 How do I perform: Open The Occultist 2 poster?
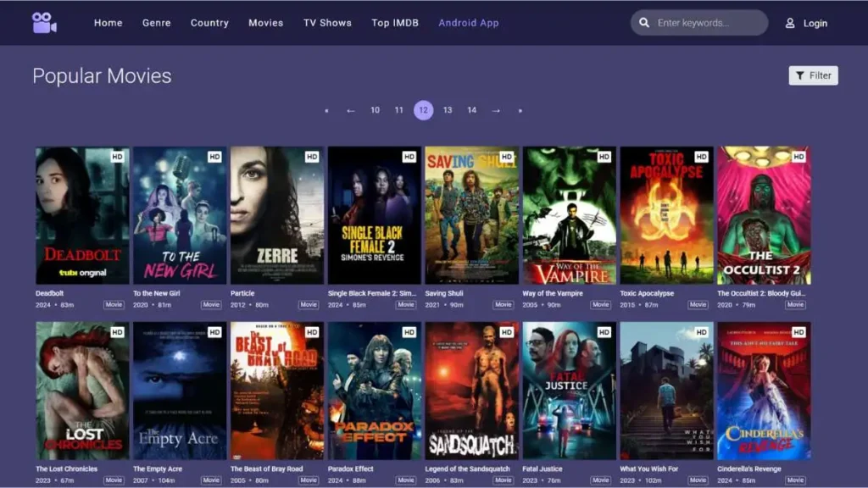click(765, 215)
